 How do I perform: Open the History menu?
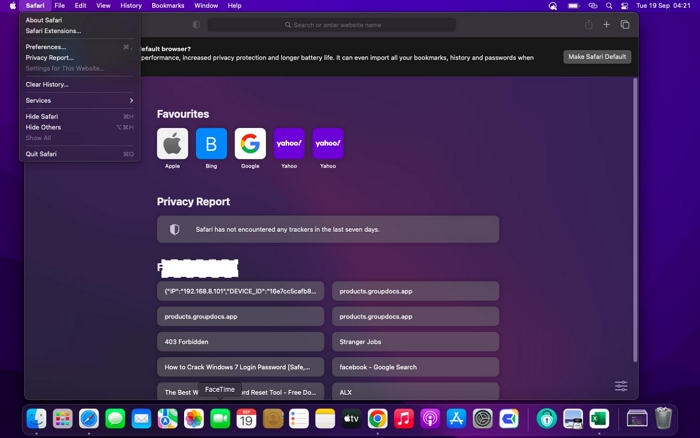(x=131, y=6)
